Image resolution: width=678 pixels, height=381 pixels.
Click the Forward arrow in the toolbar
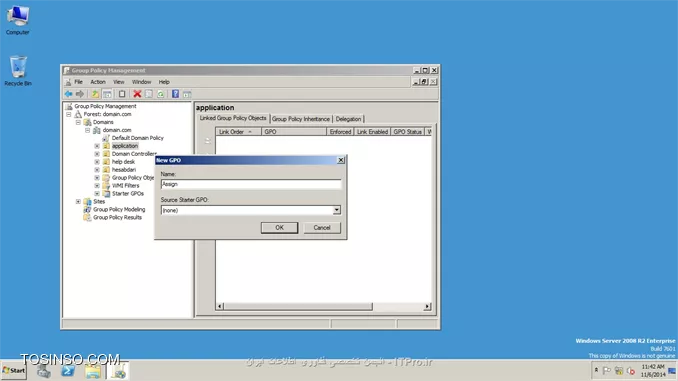pyautogui.click(x=80, y=94)
